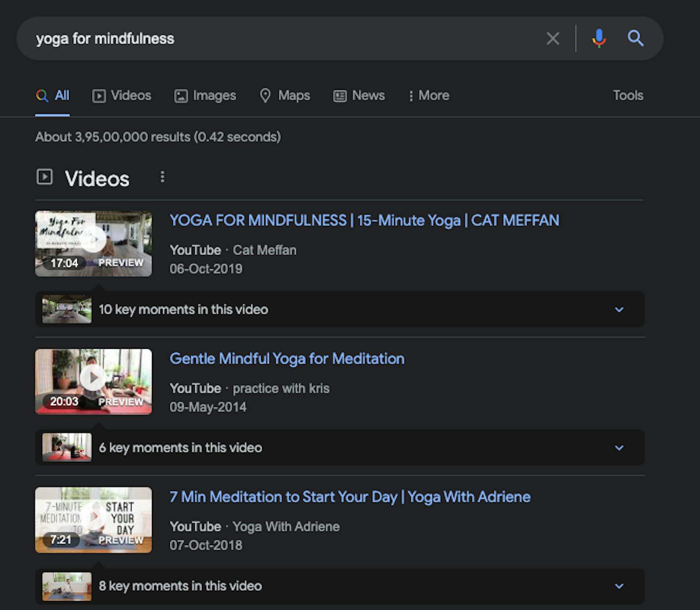700x610 pixels.
Task: Open the News tab
Action: pyautogui.click(x=359, y=96)
